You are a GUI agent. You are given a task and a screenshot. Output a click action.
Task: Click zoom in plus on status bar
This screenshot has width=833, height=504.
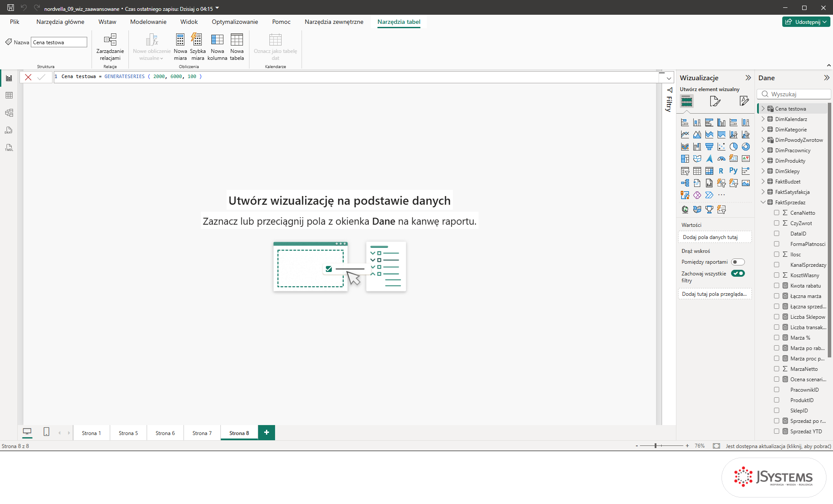pos(687,446)
